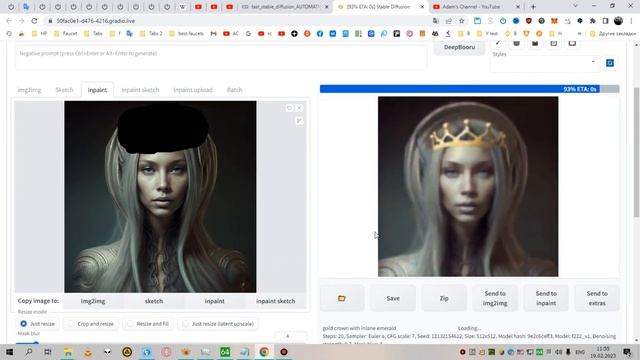Viewport: 640px width, 360px height.
Task: Click the Zip button
Action: [444, 298]
